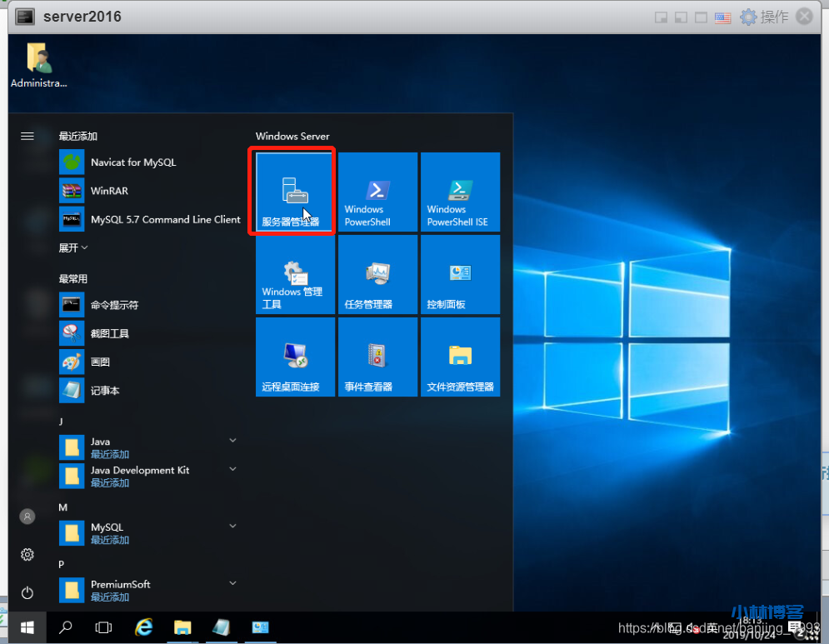Open Administrator folder on the desktop
The image size is (829, 644).
point(38,65)
